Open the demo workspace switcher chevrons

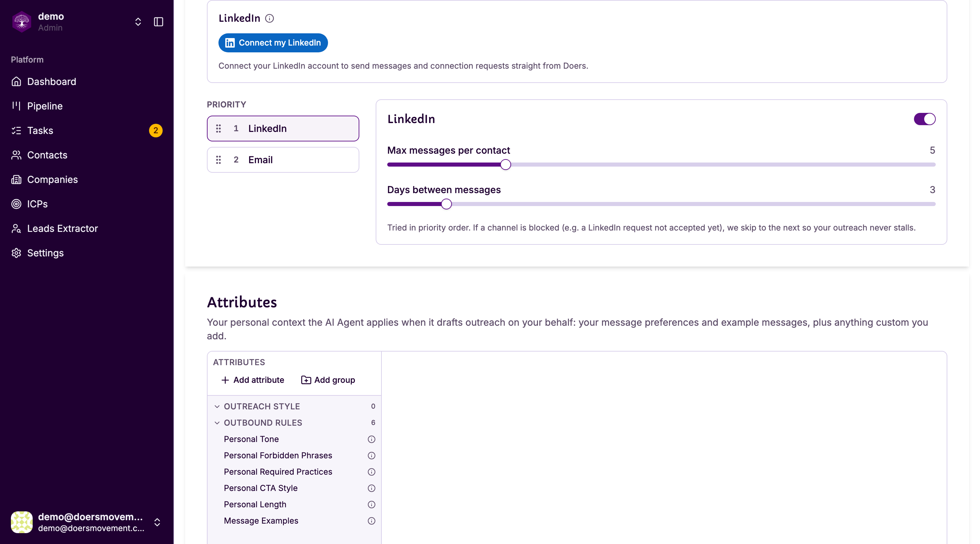point(138,22)
